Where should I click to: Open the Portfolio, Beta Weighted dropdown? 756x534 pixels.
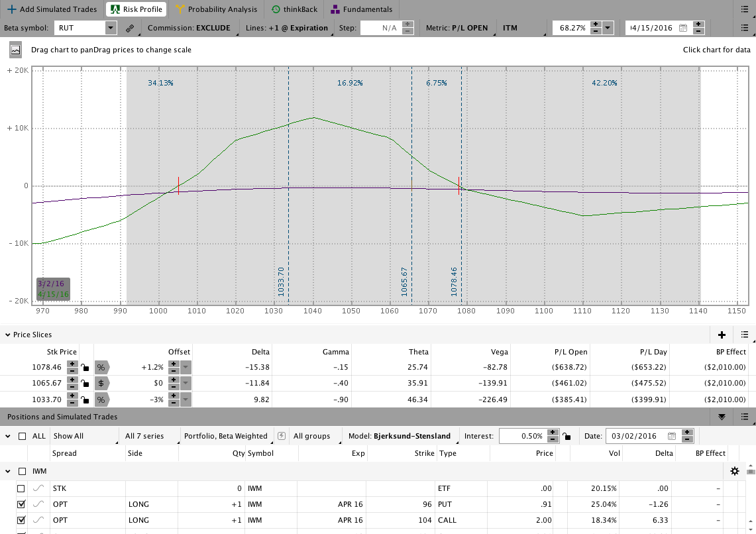pyautogui.click(x=227, y=436)
